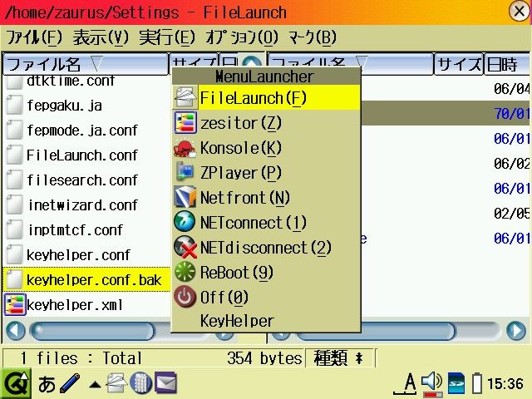Click the file icon beside fepgaku.ja
This screenshot has width=532, height=399.
14,105
